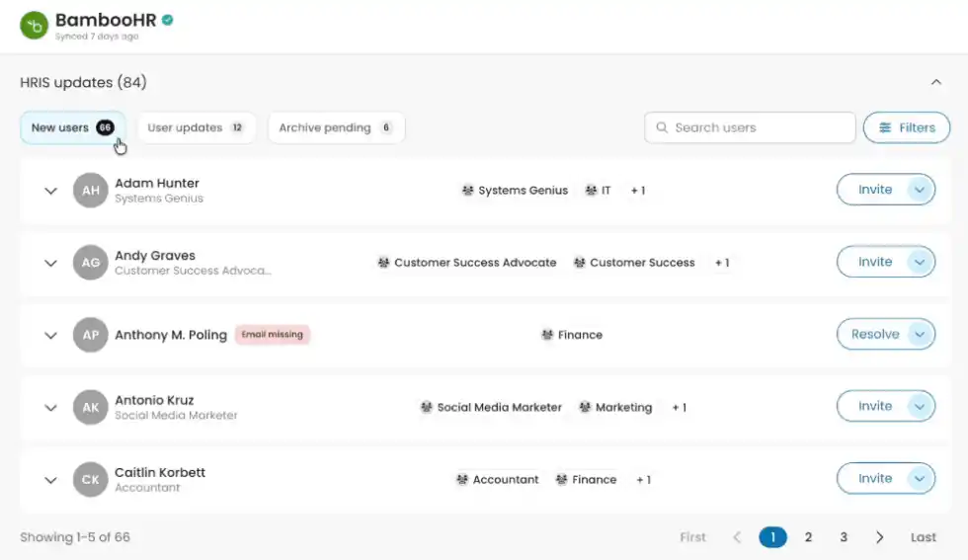Resolve Anthony M. Poling's missing email
The image size is (968, 560).
click(875, 334)
